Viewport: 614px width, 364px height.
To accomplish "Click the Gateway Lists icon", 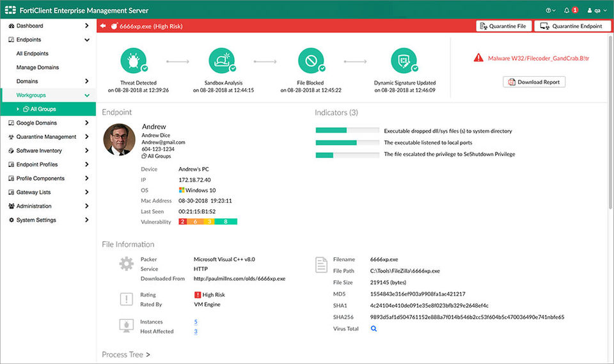I will 11,192.
